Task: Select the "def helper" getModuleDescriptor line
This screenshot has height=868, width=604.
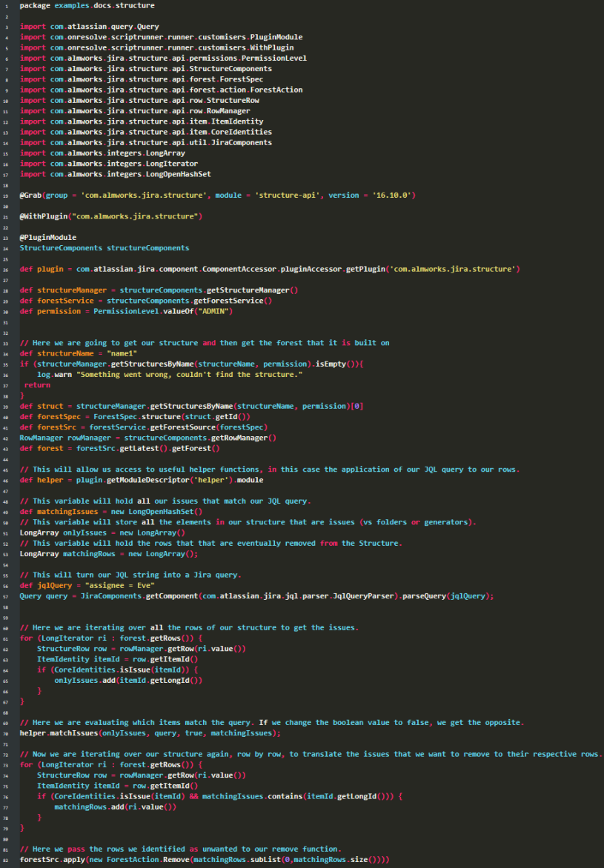Action: [x=142, y=480]
